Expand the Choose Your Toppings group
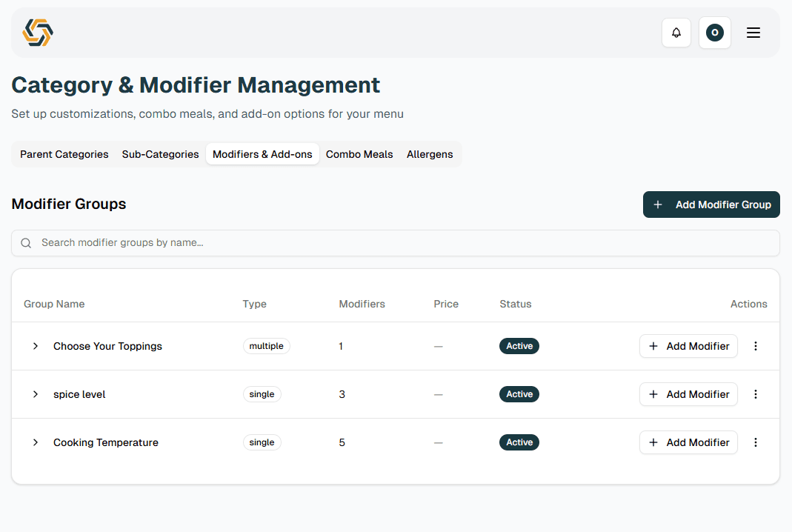 pyautogui.click(x=36, y=346)
